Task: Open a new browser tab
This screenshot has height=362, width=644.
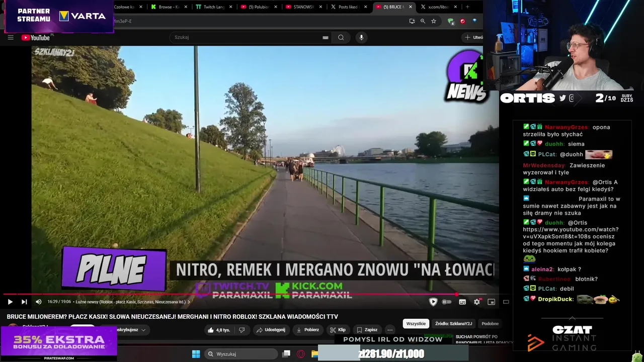Action: (x=467, y=7)
